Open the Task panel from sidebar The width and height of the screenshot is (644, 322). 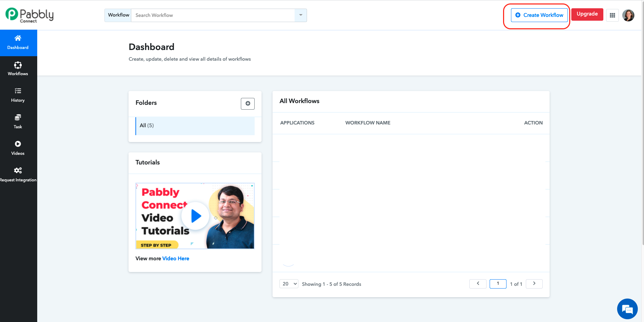click(18, 121)
